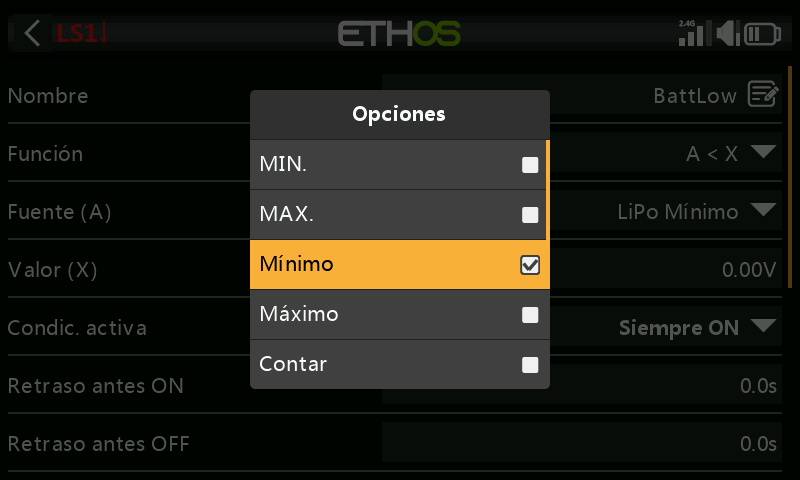The image size is (800, 480).
Task: Check the MAX. option checkbox
Action: coord(530,215)
